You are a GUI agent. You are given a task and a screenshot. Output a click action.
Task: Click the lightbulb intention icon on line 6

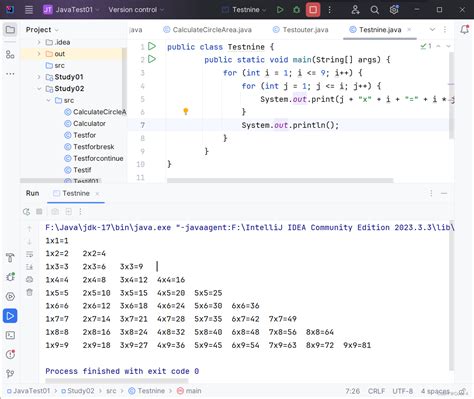[x=186, y=111]
